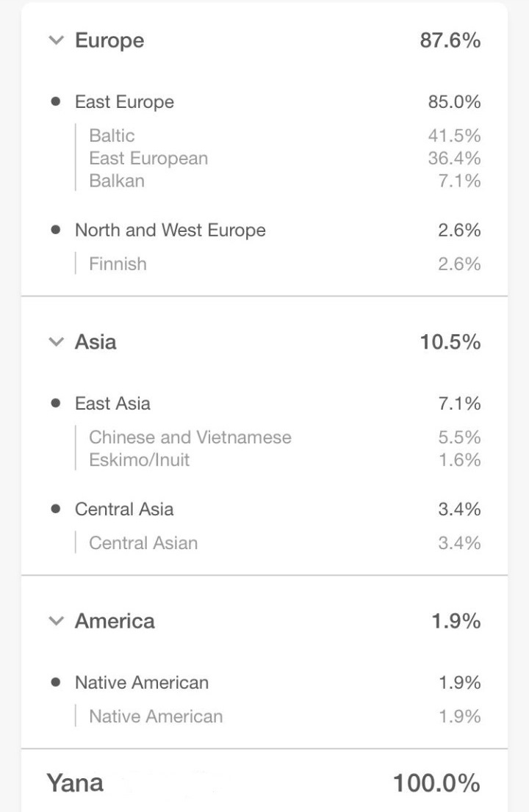The width and height of the screenshot is (529, 812).
Task: Click the Native American bullet dot
Action: click(x=56, y=682)
